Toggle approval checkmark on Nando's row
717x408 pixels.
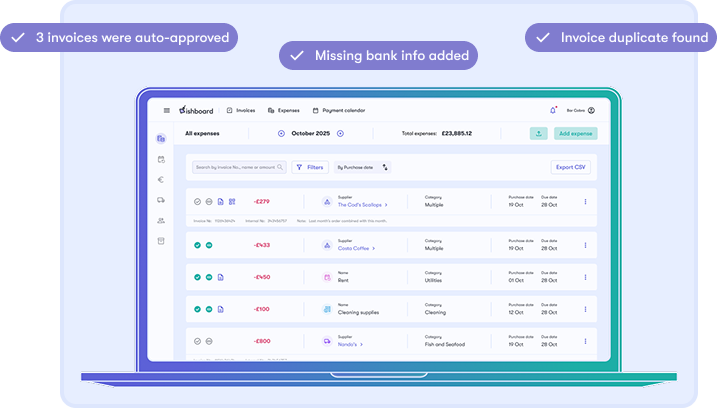[197, 341]
